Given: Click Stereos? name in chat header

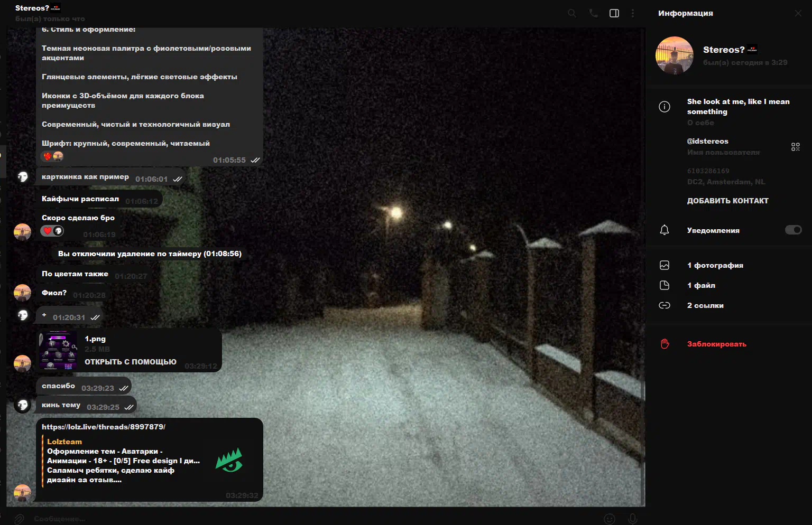Looking at the screenshot, I should click(x=32, y=8).
